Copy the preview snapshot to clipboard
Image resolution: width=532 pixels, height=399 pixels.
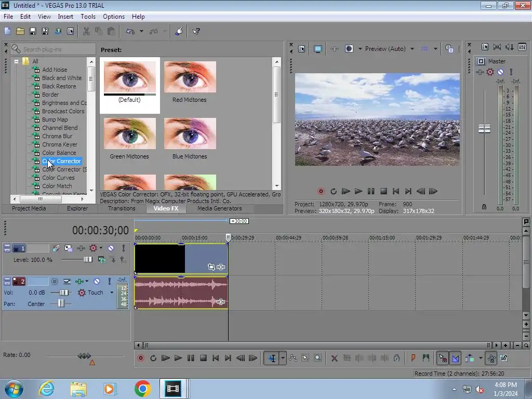(449, 49)
